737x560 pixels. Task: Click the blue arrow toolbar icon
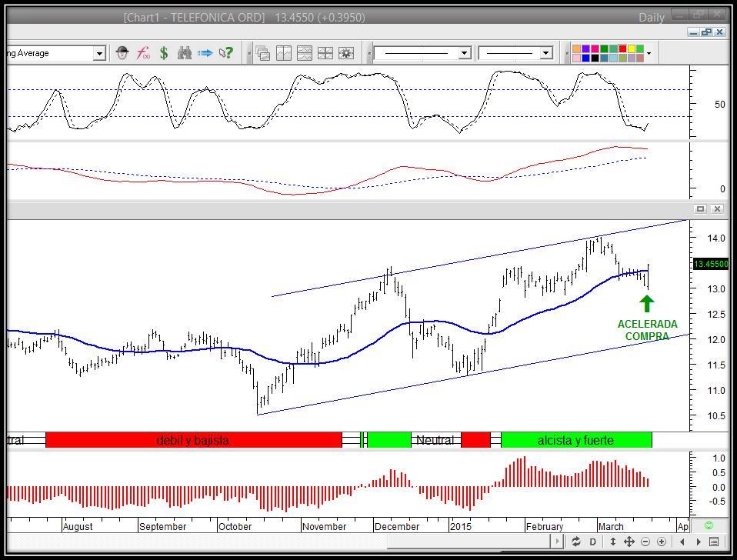[205, 53]
